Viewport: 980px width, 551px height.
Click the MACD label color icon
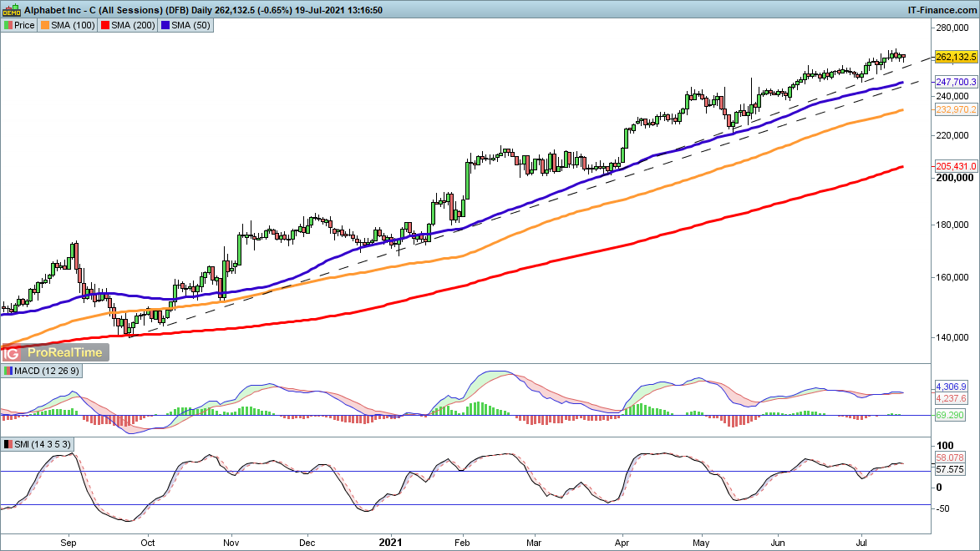tap(8, 371)
